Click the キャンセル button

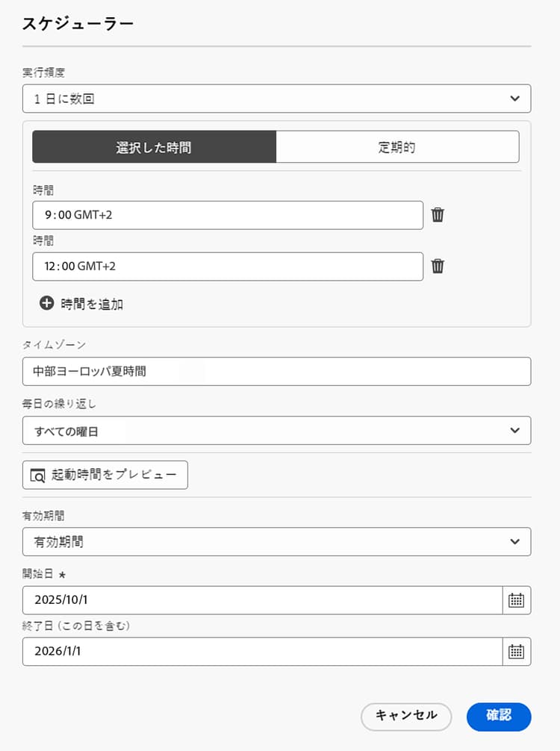pyautogui.click(x=406, y=716)
